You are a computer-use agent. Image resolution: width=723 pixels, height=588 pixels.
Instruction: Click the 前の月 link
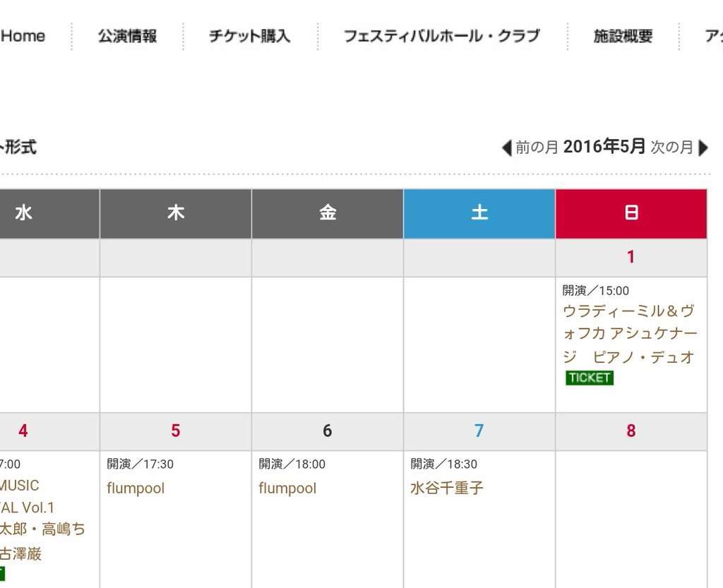click(x=537, y=148)
